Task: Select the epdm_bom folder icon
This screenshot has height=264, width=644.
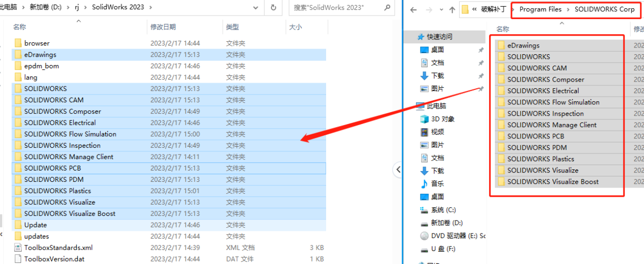Action: click(18, 66)
